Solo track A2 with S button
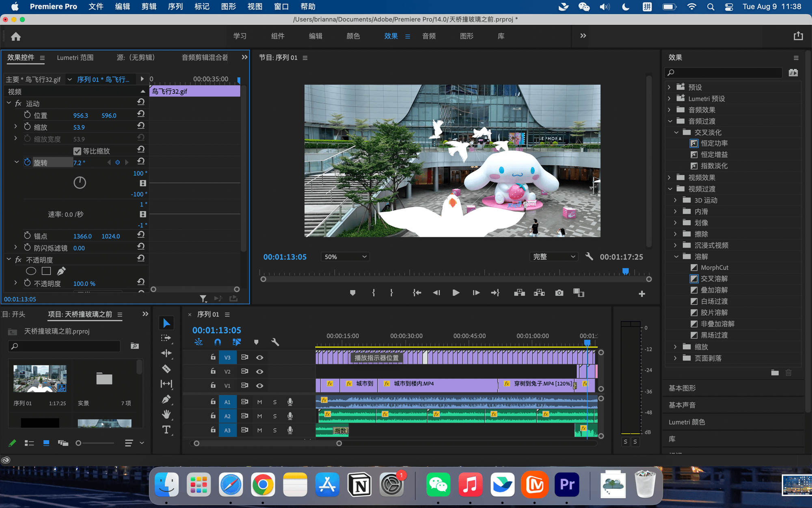Viewport: 812px width, 508px height. tap(275, 416)
